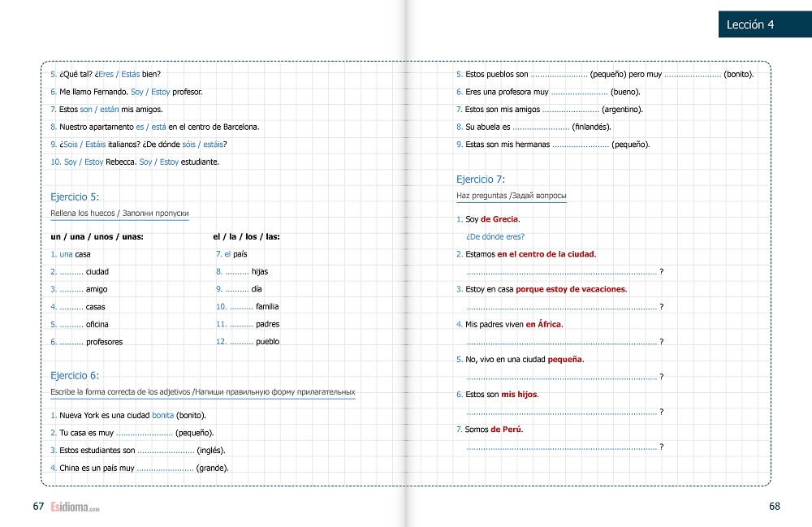The width and height of the screenshot is (812, 527).
Task: Click the blank before '(finlandés)'
Action: (541, 127)
